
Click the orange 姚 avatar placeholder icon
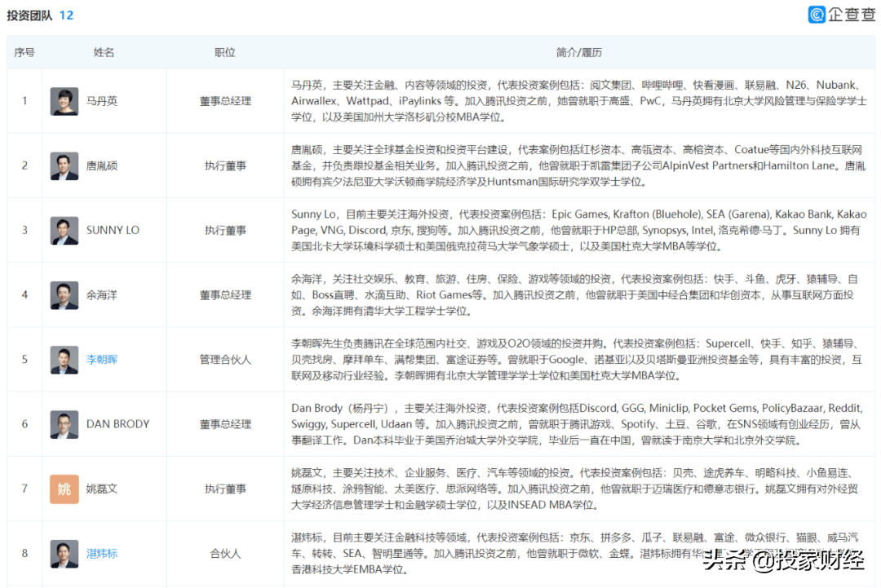click(x=64, y=489)
